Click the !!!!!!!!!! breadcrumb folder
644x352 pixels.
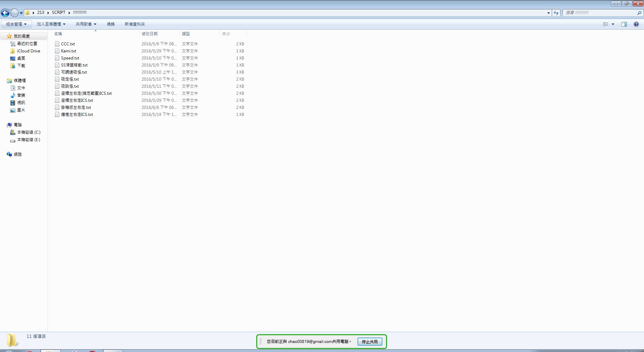(80, 12)
